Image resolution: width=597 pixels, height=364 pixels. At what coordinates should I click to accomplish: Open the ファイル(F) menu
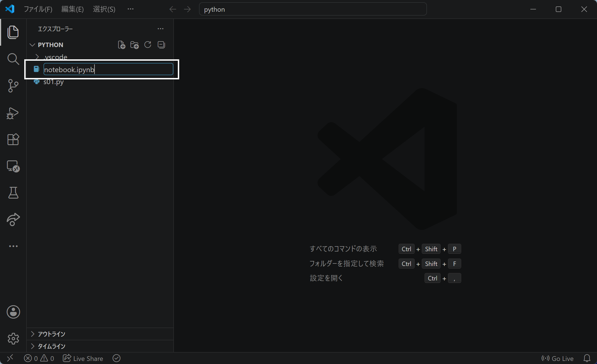(38, 9)
